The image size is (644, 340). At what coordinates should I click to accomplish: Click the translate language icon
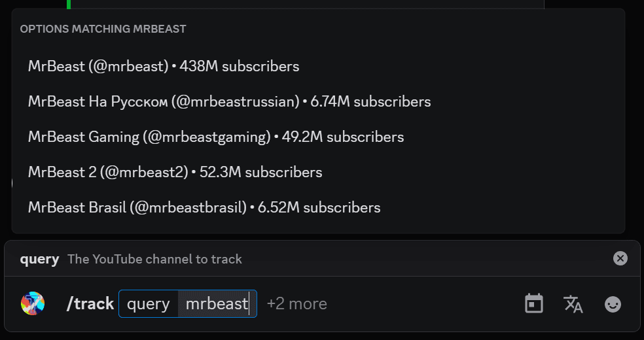[573, 303]
